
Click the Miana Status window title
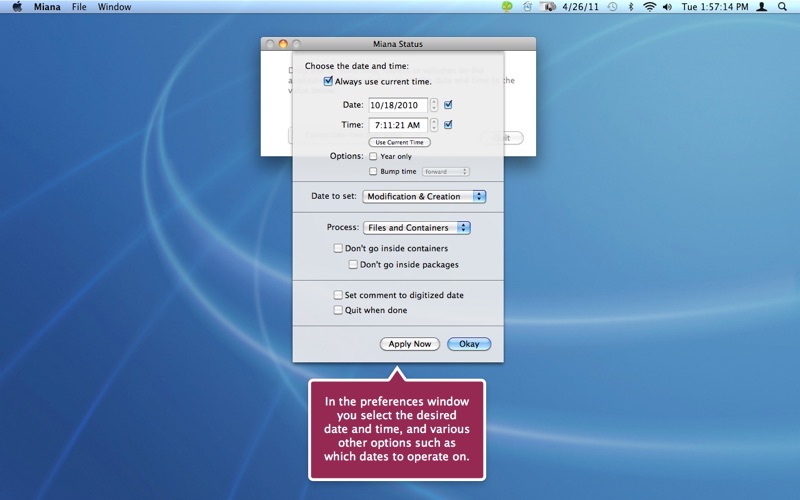coord(398,44)
